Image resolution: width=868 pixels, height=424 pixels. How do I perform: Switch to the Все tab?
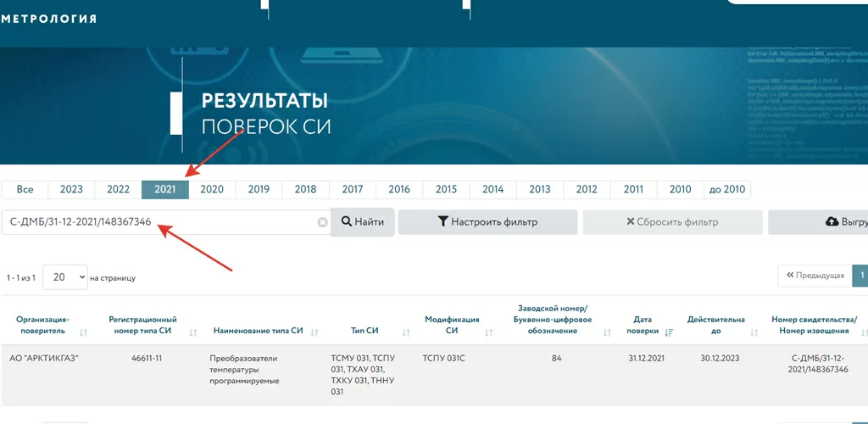point(25,189)
